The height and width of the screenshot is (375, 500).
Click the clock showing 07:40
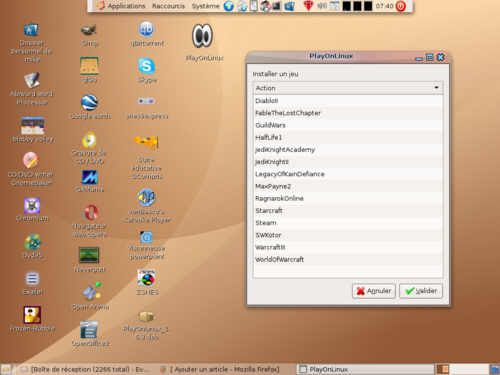(384, 6)
